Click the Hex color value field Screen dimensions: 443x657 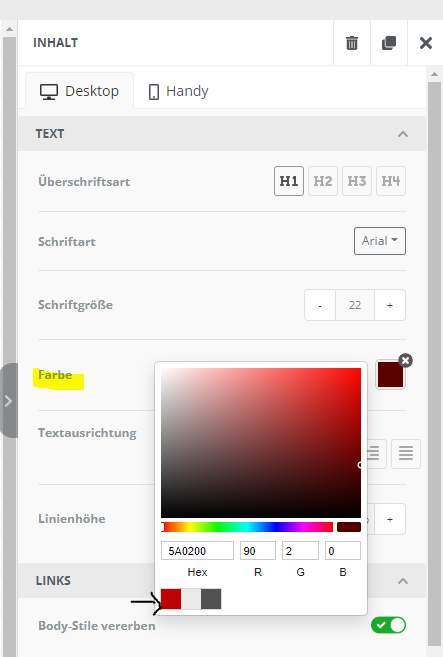tap(197, 551)
